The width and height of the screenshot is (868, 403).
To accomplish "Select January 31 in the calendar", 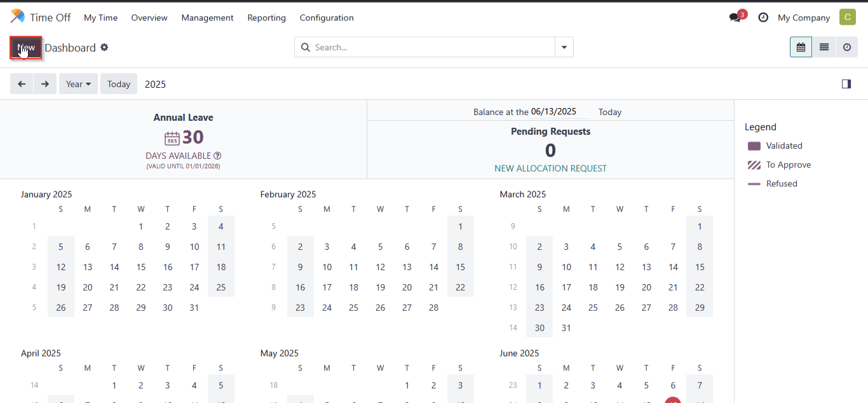I will pyautogui.click(x=194, y=308).
